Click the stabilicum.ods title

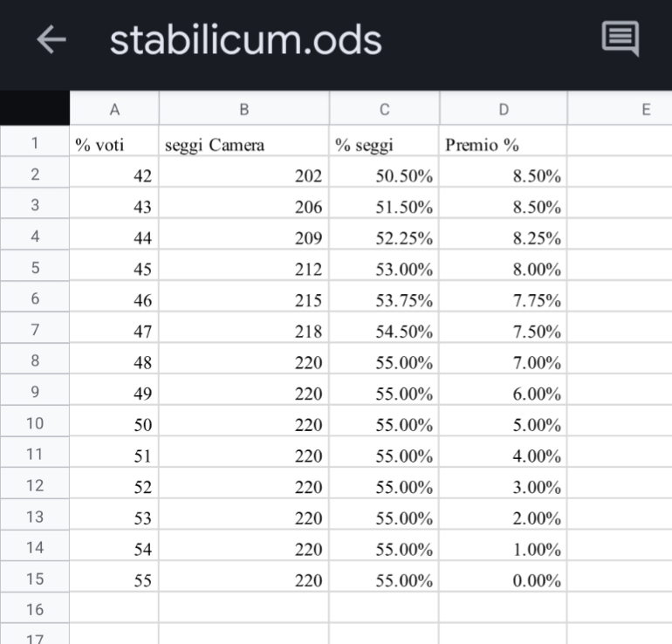click(245, 40)
